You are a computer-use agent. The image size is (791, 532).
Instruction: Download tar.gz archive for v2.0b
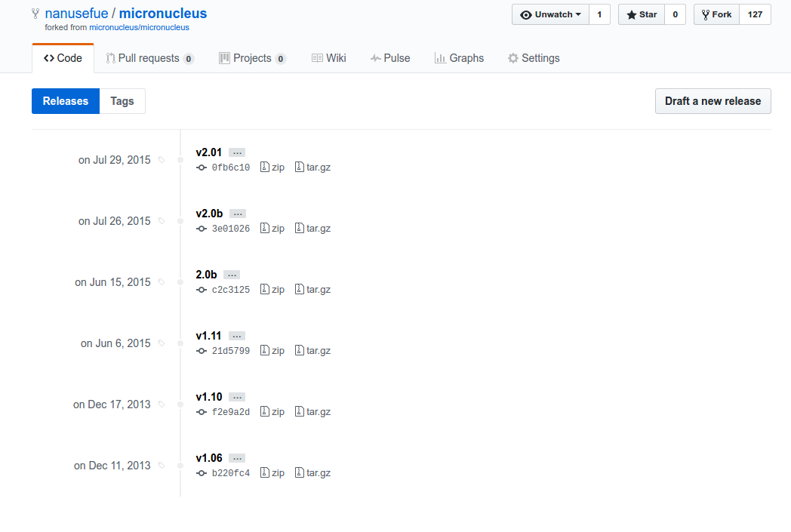(x=312, y=229)
